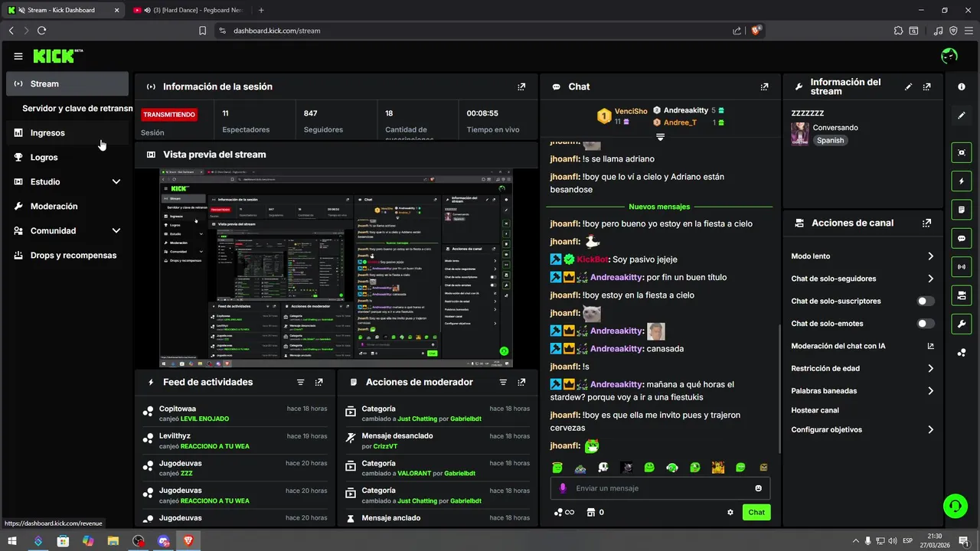The image size is (980, 551).
Task: Expand the Comunidad sidebar section
Action: [116, 231]
